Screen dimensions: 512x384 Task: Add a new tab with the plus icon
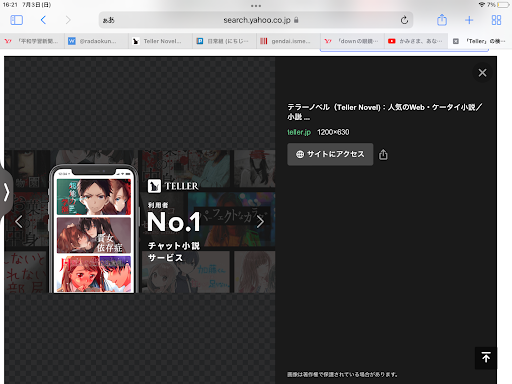(x=469, y=20)
